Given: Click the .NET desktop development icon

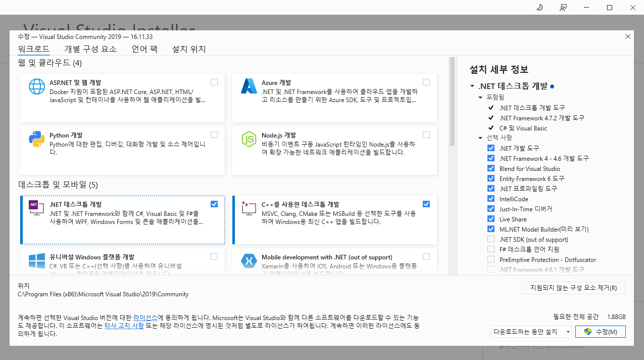Looking at the screenshot, I should (x=37, y=207).
